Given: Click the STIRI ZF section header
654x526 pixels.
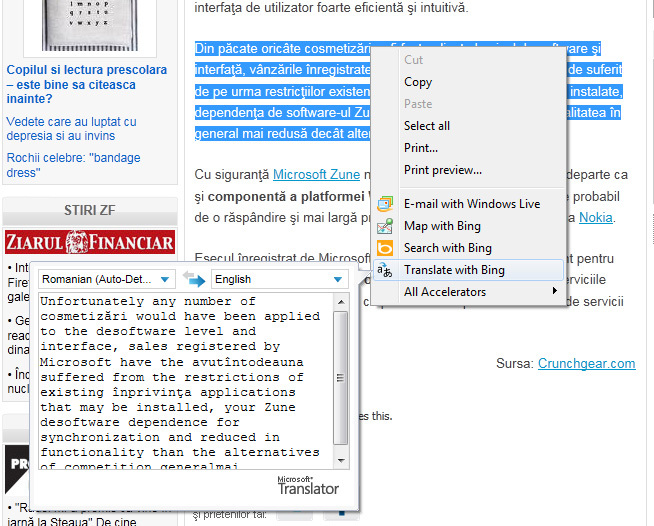Looking at the screenshot, I should [90, 210].
